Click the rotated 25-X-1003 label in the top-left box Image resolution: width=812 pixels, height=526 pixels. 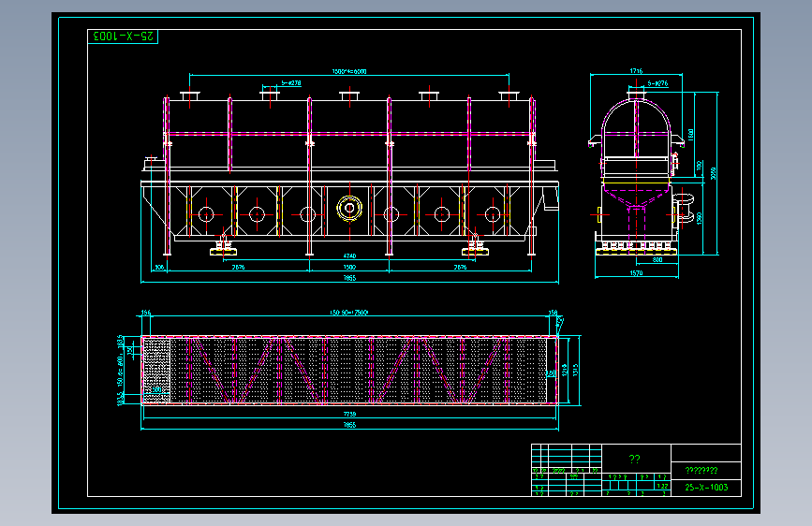[122, 36]
